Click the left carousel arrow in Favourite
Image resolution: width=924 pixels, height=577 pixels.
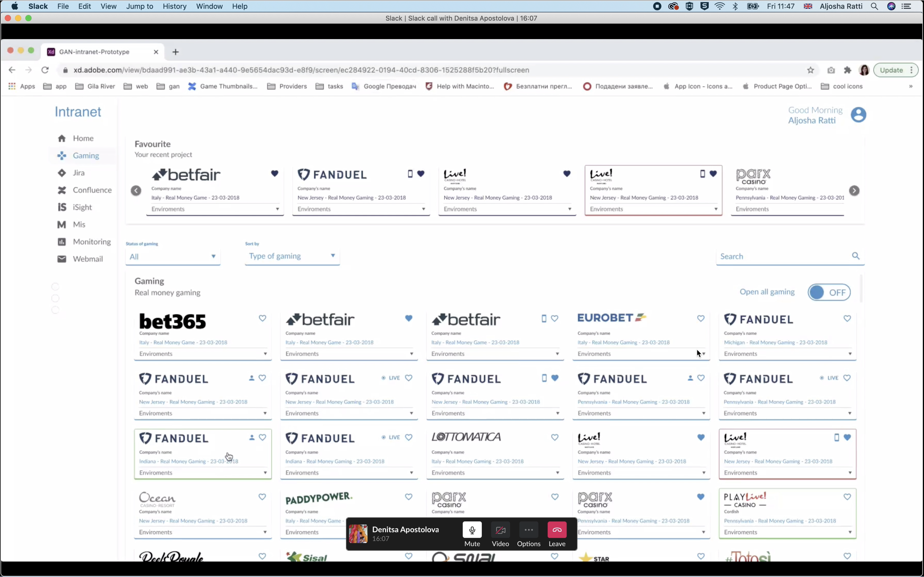point(136,190)
